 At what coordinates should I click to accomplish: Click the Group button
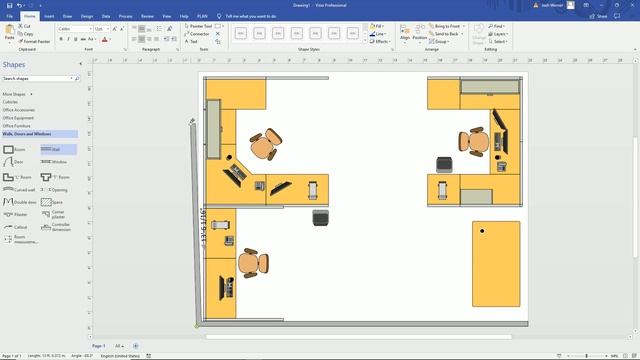click(439, 41)
